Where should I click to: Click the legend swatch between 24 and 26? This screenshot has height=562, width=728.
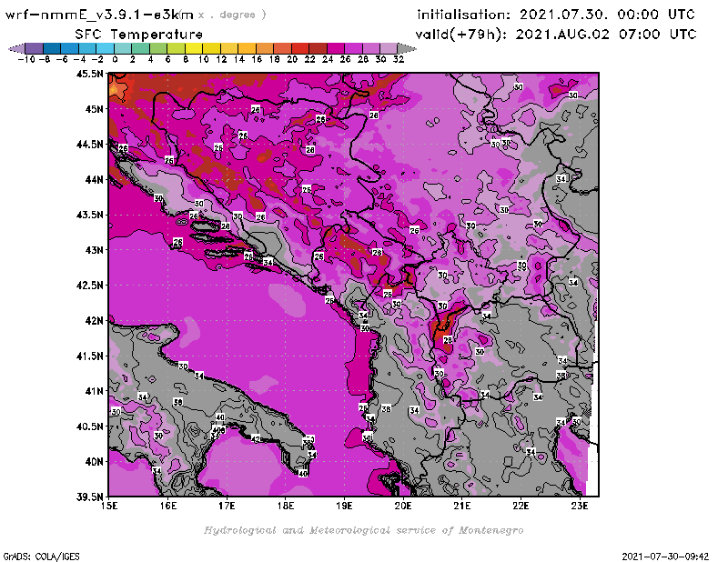(336, 48)
